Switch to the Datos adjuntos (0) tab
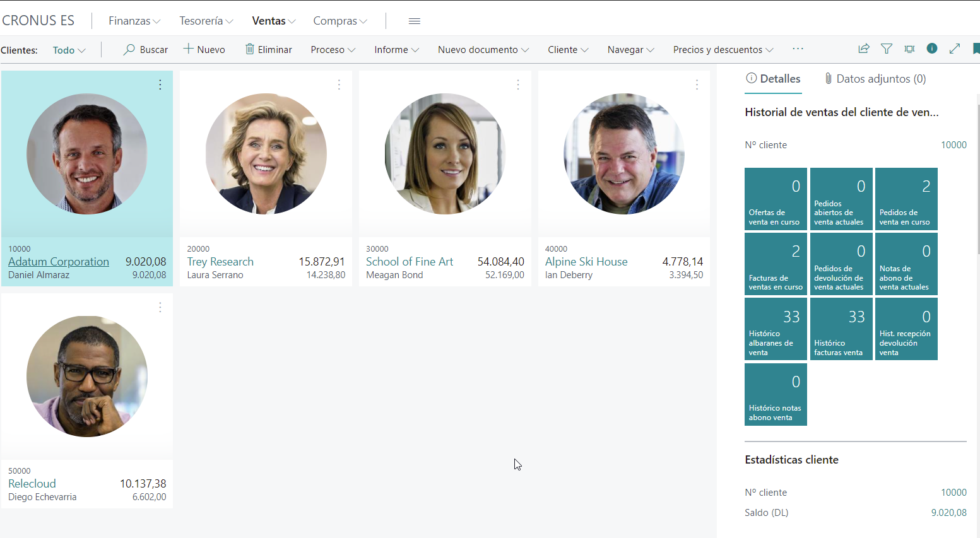 (875, 79)
